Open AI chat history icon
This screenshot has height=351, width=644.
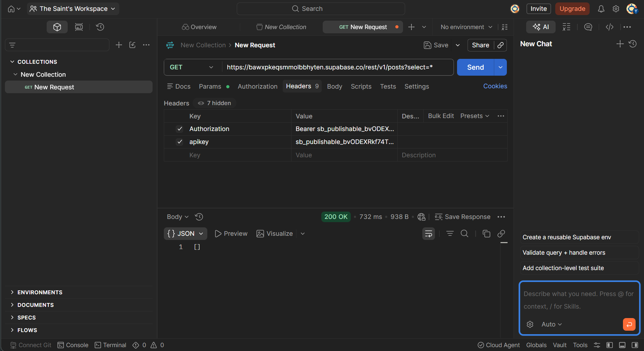coord(633,44)
